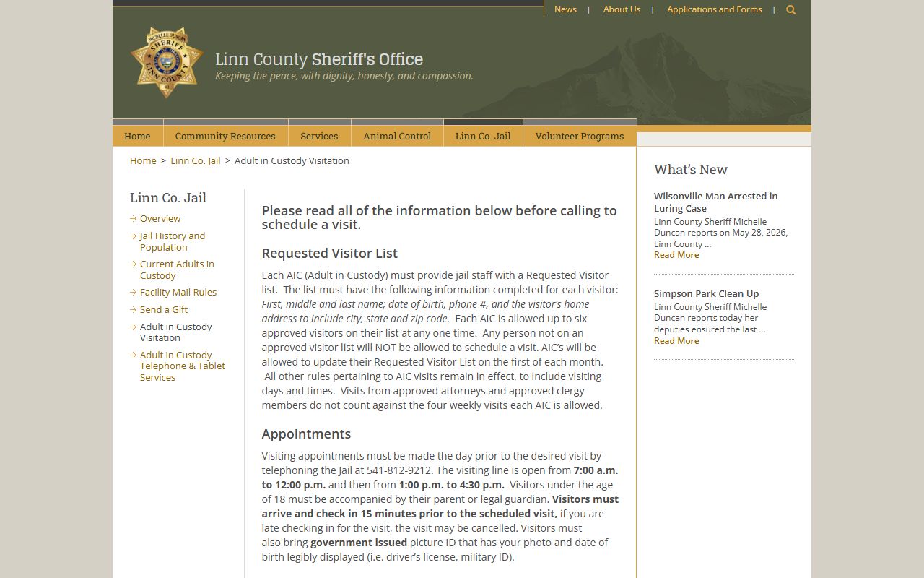
Task: Open Facility Mail Rules
Action: pos(178,292)
